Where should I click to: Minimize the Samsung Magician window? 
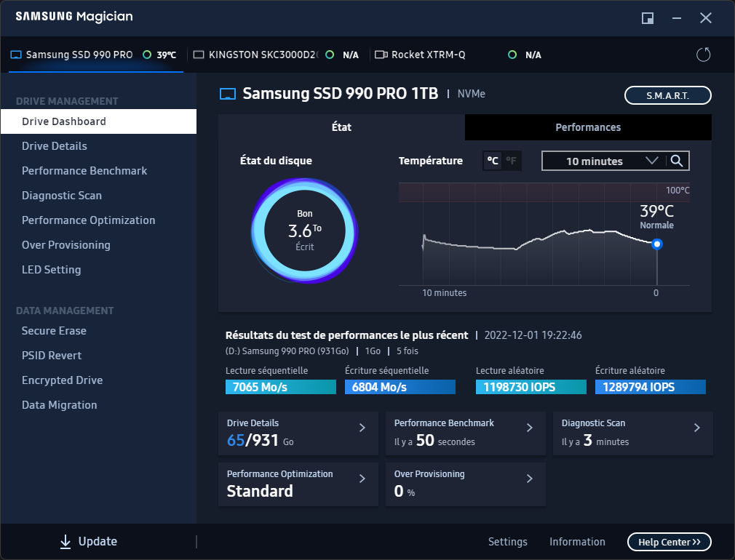click(676, 18)
